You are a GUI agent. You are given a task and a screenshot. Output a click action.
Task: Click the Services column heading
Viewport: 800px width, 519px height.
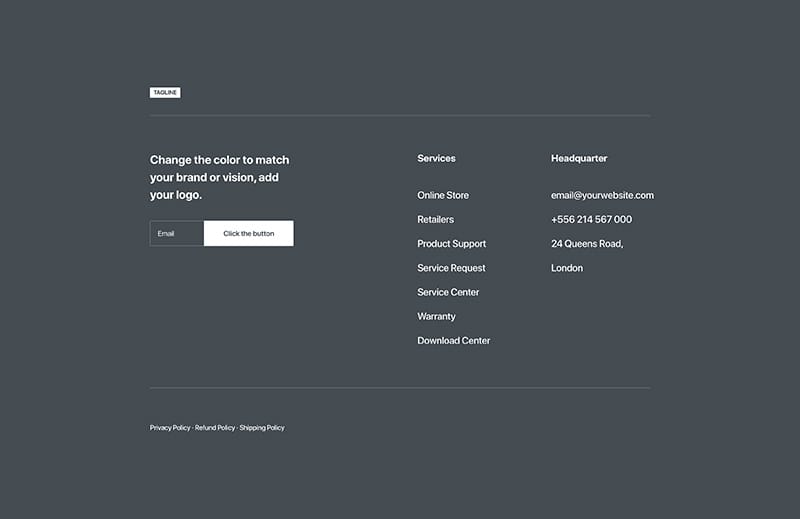pos(436,158)
